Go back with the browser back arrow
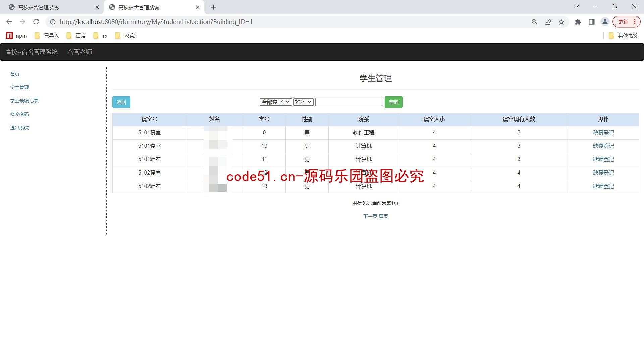Image resolution: width=644 pixels, height=345 pixels. click(9, 22)
